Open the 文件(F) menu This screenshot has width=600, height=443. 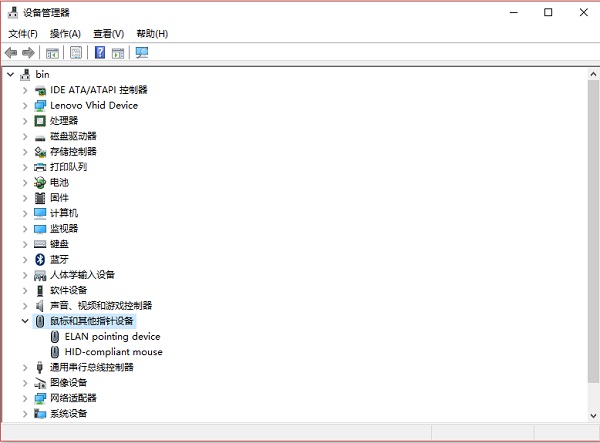coord(22,34)
